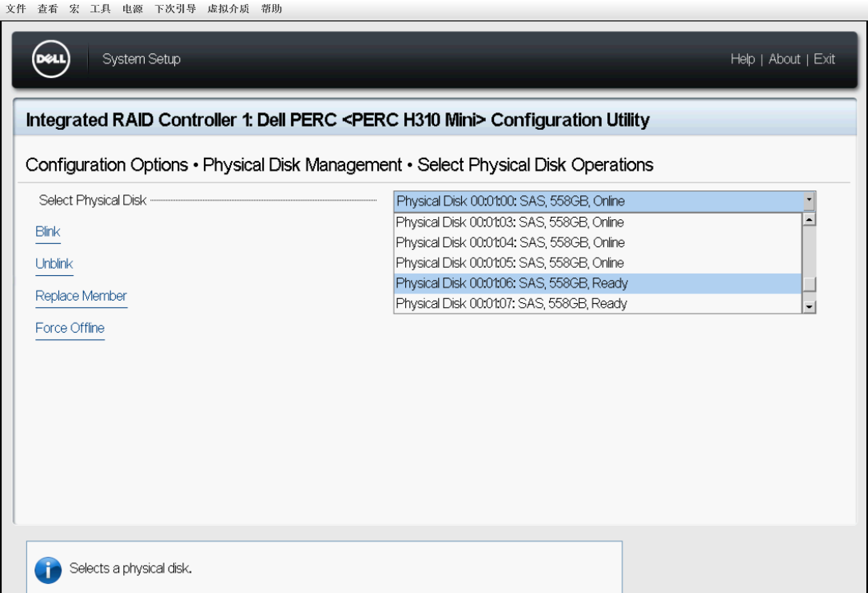This screenshot has height=593, width=868.
Task: Click the Blink link
Action: click(x=48, y=232)
